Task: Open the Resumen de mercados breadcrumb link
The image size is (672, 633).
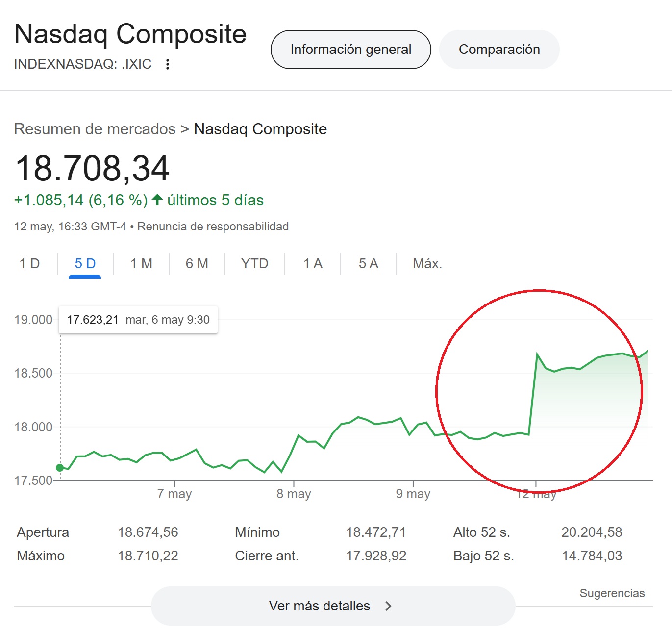Action: (x=95, y=129)
